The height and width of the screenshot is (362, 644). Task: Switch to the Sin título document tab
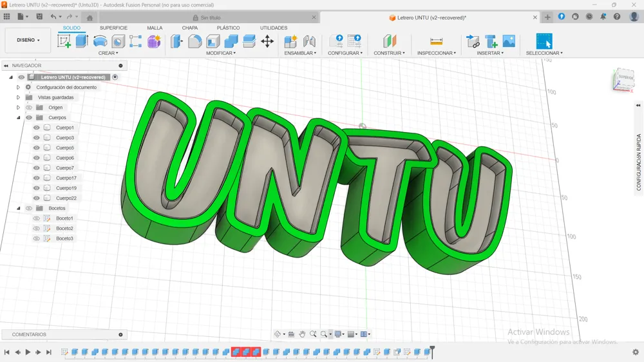[x=209, y=17]
